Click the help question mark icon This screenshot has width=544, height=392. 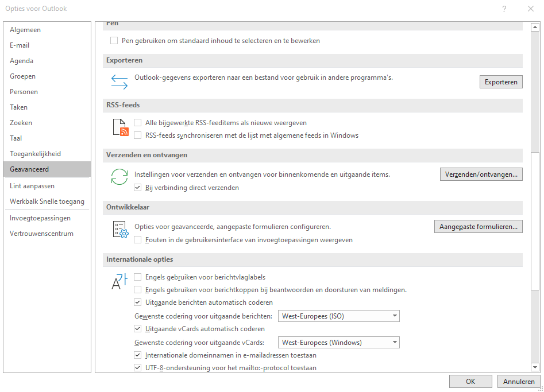[504, 9]
